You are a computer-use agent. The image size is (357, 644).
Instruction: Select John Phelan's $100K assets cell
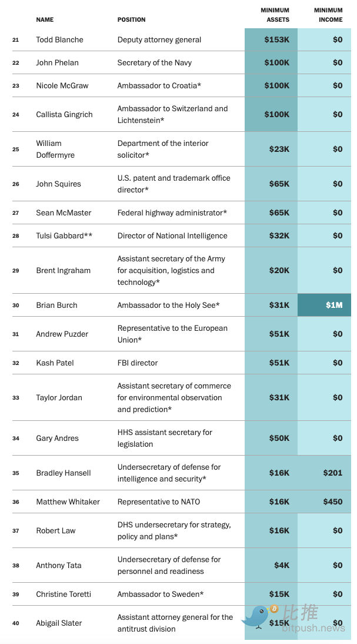tap(271, 63)
